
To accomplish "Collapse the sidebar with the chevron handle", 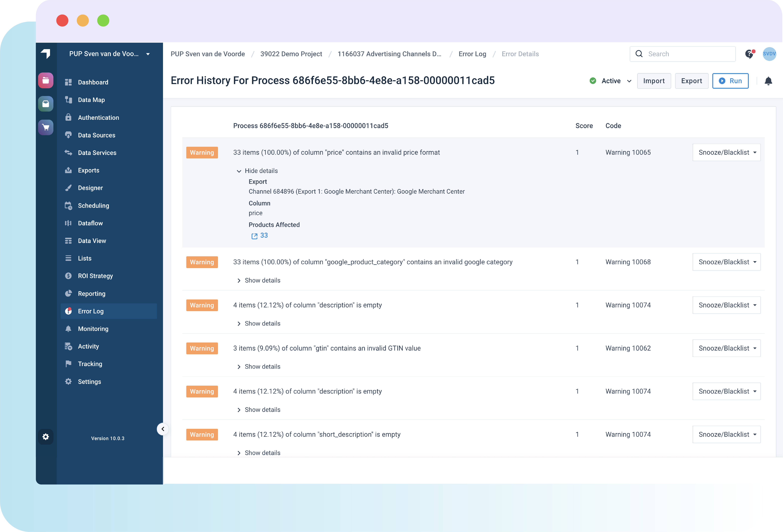I will click(x=163, y=429).
